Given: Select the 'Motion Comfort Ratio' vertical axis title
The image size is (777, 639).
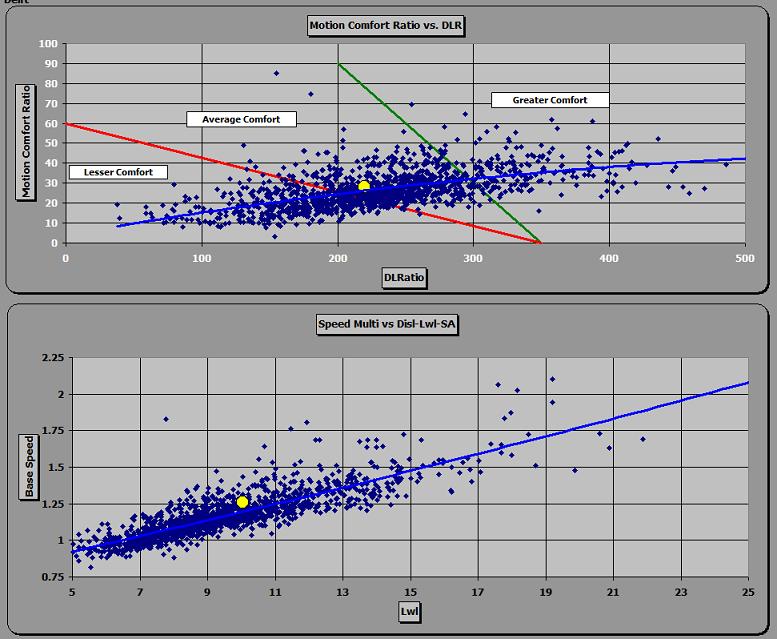Looking at the screenshot, I should point(26,142).
